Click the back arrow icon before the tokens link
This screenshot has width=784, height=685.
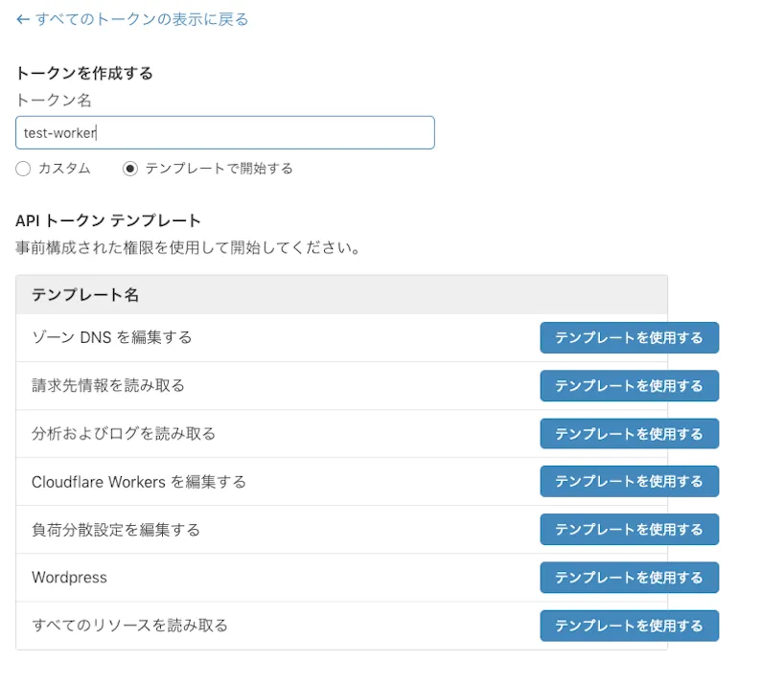pos(21,18)
